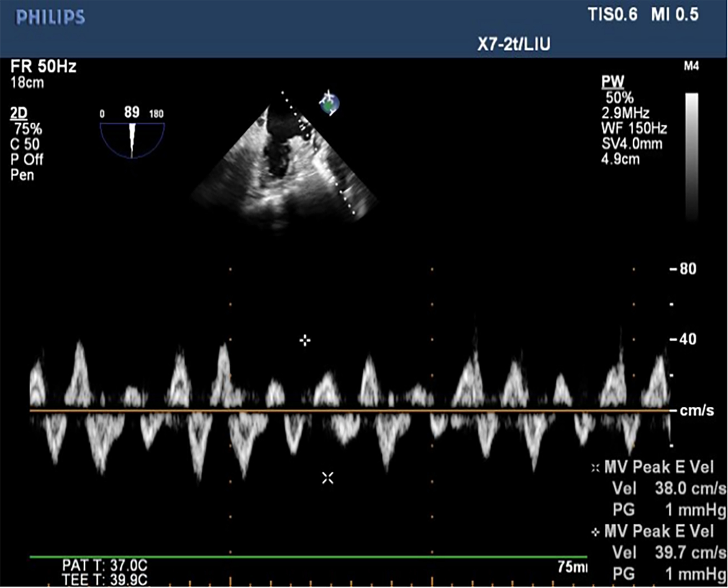The width and height of the screenshot is (728, 588).
Task: Click the Pen penetration setting
Action: pyautogui.click(x=22, y=175)
